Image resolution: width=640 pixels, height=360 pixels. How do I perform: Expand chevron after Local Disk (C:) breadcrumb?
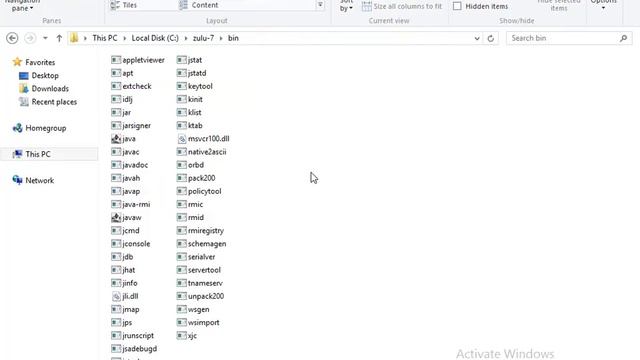(x=186, y=38)
